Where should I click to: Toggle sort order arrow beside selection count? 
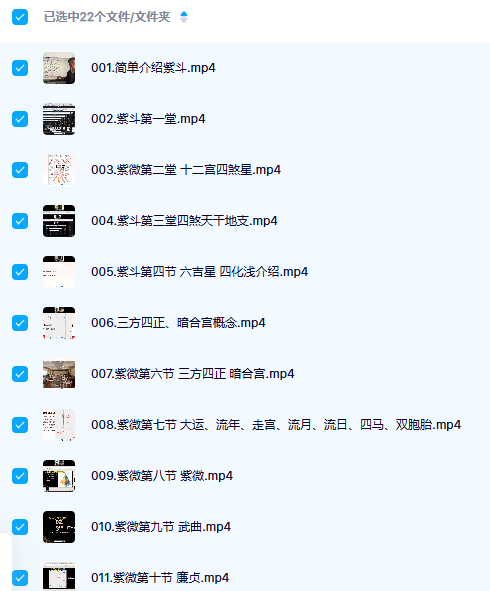point(184,17)
